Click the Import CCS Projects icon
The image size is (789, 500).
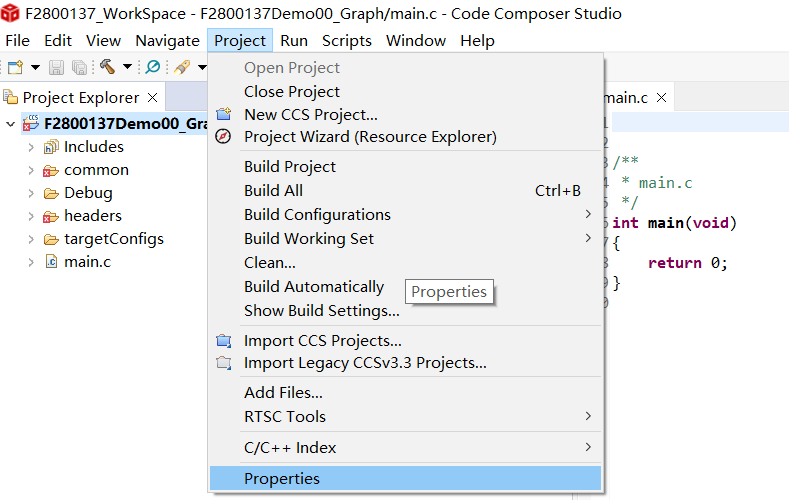pos(223,341)
